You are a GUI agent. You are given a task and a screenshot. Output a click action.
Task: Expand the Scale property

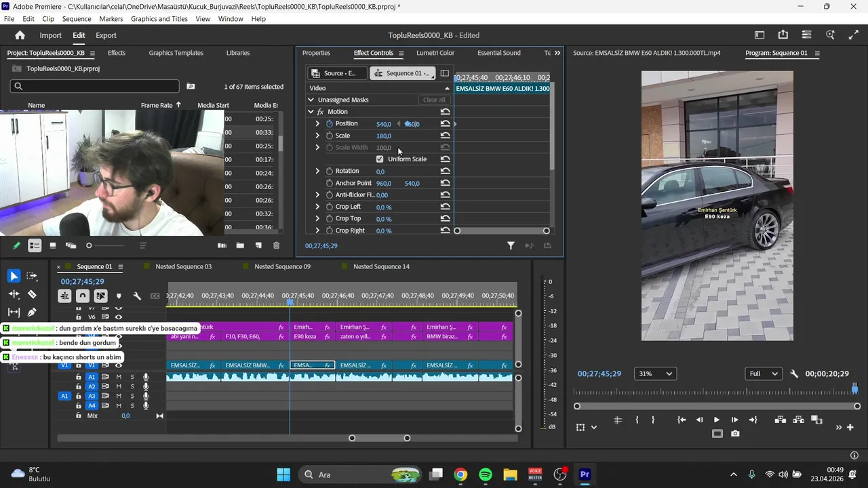pos(317,136)
